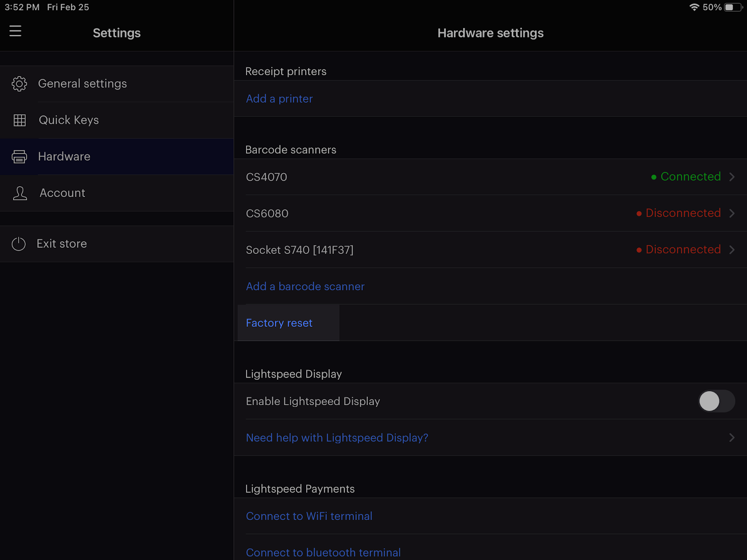Tap the battery indicator icon
The height and width of the screenshot is (560, 747).
[733, 7]
